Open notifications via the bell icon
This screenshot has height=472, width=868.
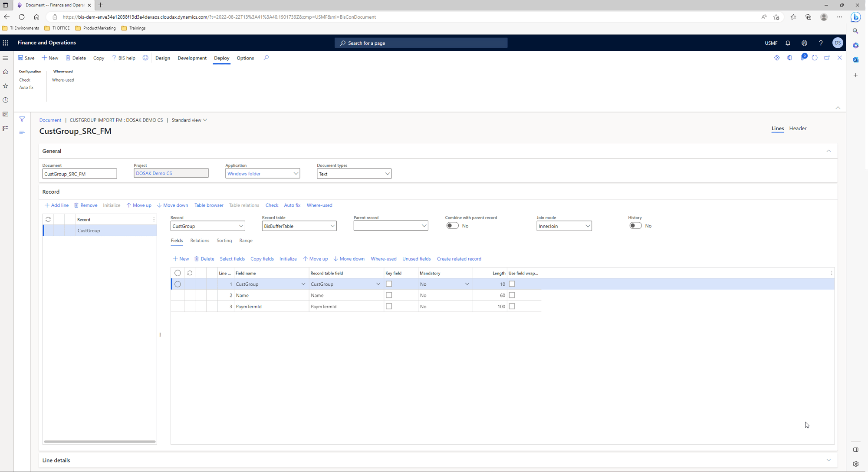coord(788,43)
